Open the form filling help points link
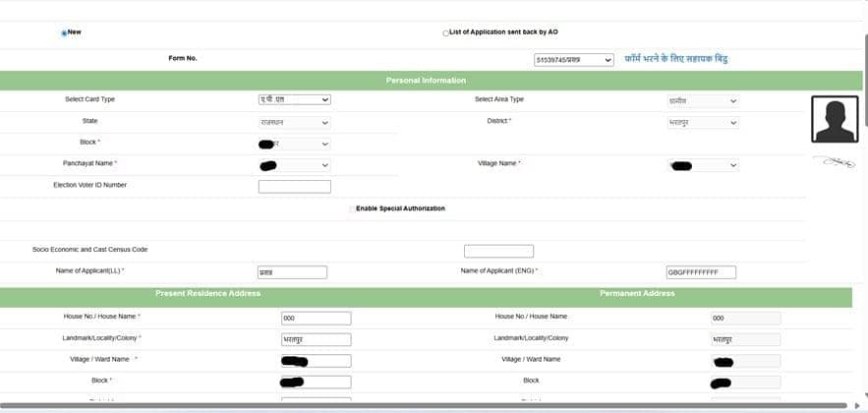The image size is (868, 413). 676,59
